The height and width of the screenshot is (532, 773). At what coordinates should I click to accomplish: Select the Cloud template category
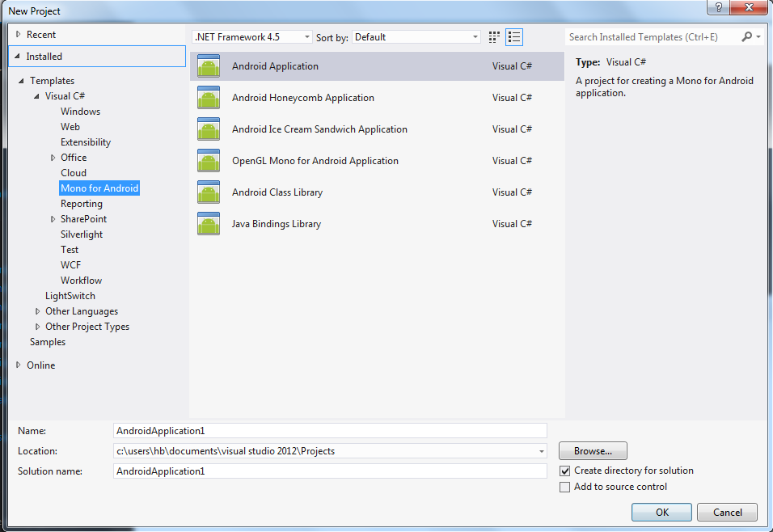[74, 173]
